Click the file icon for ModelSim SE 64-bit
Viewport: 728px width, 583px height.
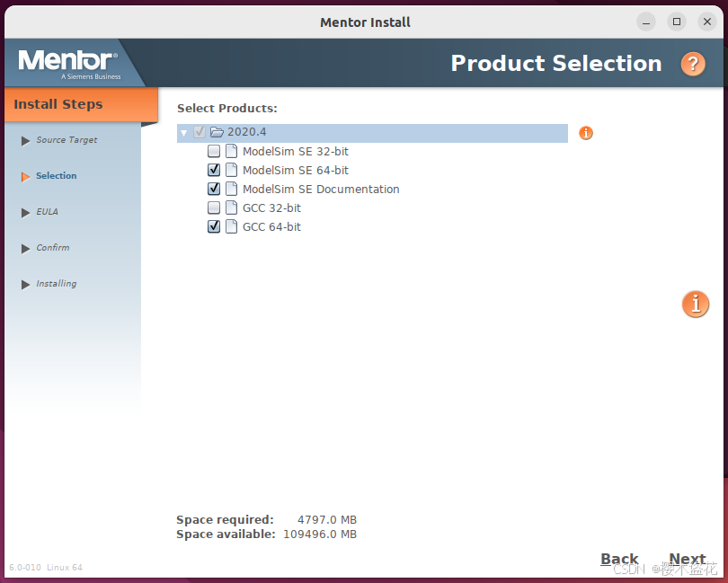[231, 171]
